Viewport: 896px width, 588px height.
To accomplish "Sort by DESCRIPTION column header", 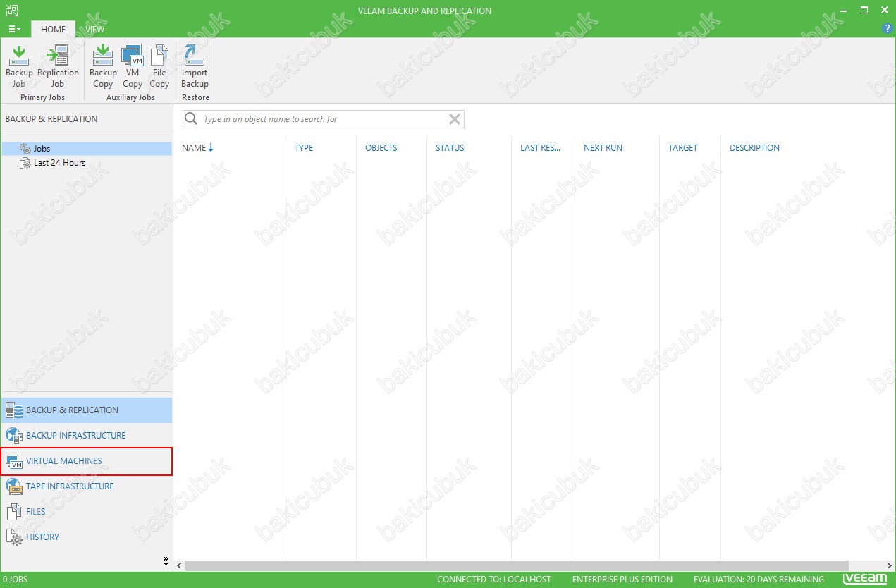I will tap(754, 148).
